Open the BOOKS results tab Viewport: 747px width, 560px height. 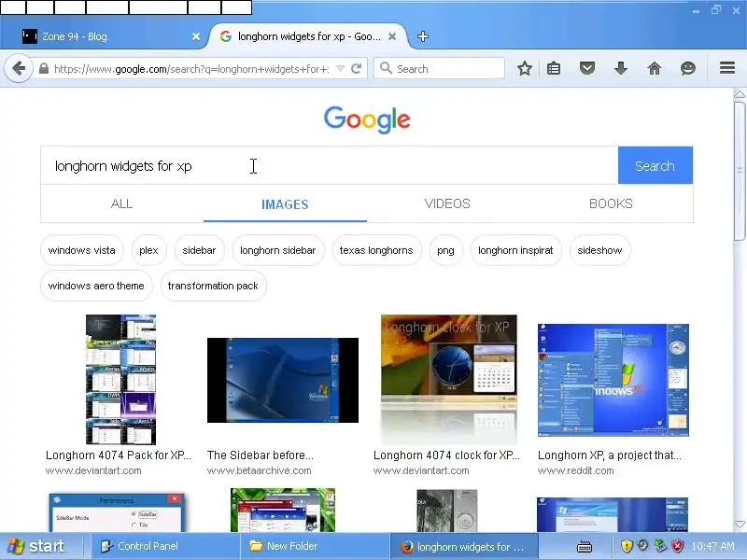611,203
